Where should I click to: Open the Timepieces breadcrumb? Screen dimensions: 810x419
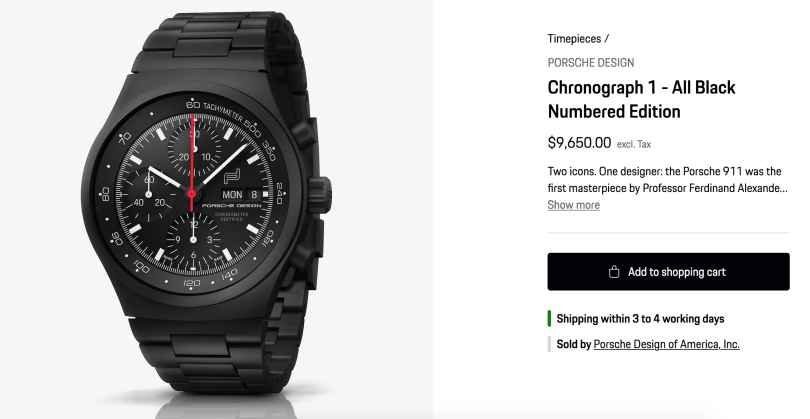(575, 39)
